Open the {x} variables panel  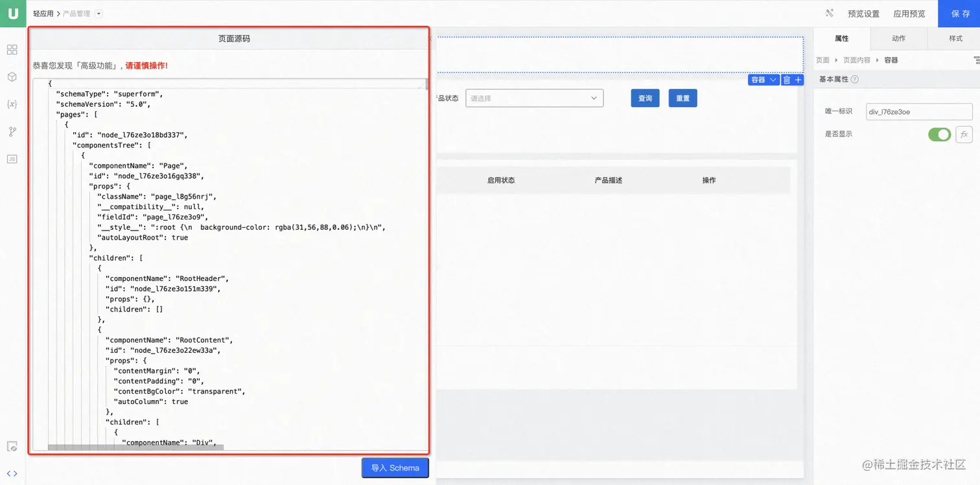12,104
